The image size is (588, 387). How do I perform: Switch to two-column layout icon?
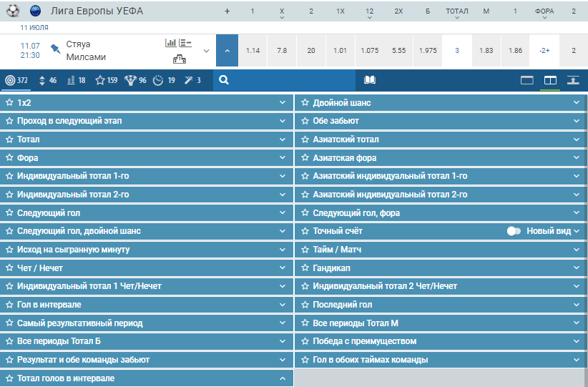[x=550, y=80]
